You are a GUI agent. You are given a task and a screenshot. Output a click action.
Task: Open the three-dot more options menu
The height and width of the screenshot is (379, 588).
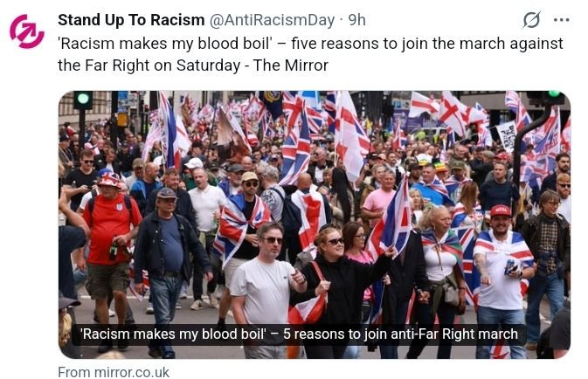561,20
